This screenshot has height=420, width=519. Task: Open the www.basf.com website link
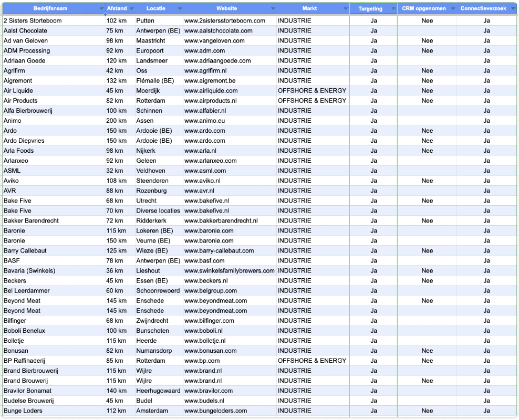point(204,261)
